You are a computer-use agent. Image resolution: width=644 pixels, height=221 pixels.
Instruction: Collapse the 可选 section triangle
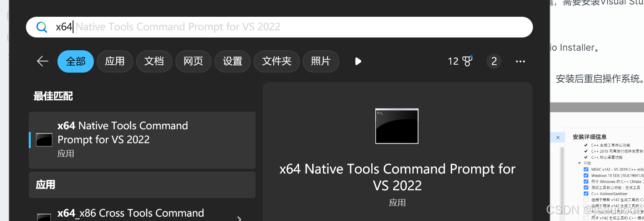pyautogui.click(x=579, y=163)
